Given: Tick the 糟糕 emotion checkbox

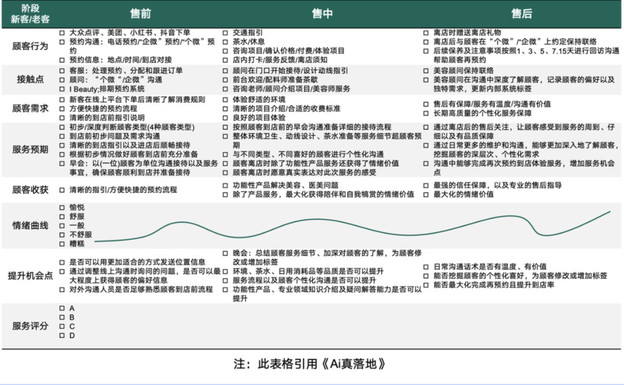Looking at the screenshot, I should coord(62,244).
